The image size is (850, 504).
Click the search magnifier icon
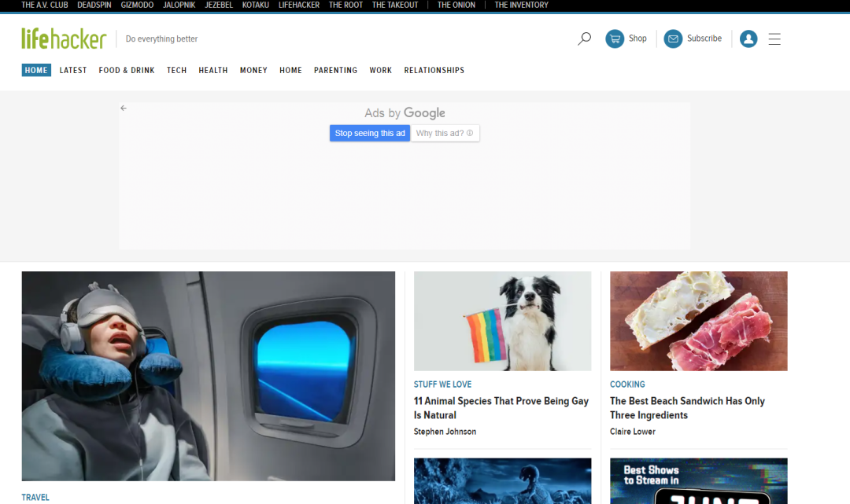pyautogui.click(x=584, y=39)
